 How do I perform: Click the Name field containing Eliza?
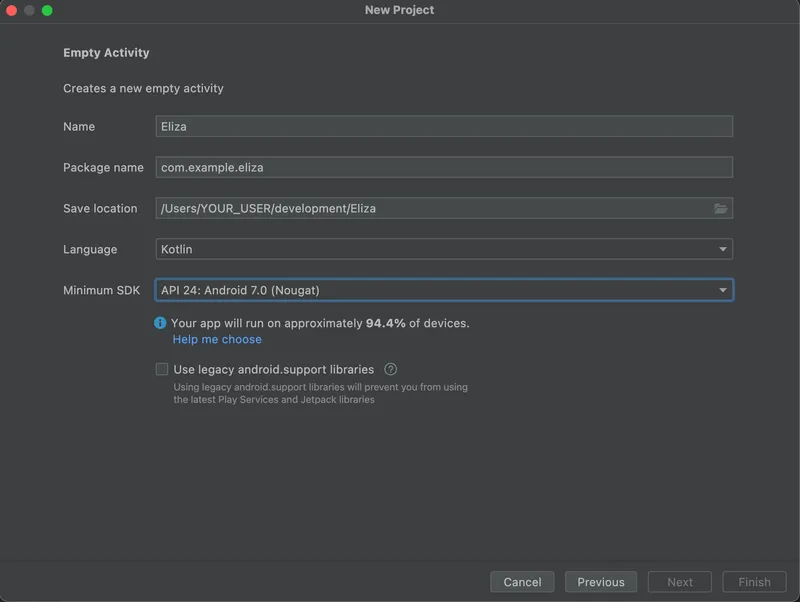click(x=444, y=126)
